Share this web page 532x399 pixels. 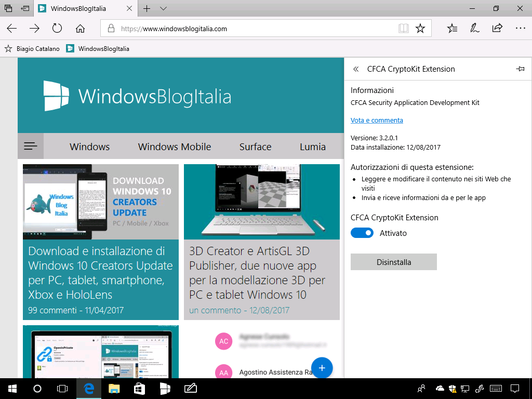(497, 28)
